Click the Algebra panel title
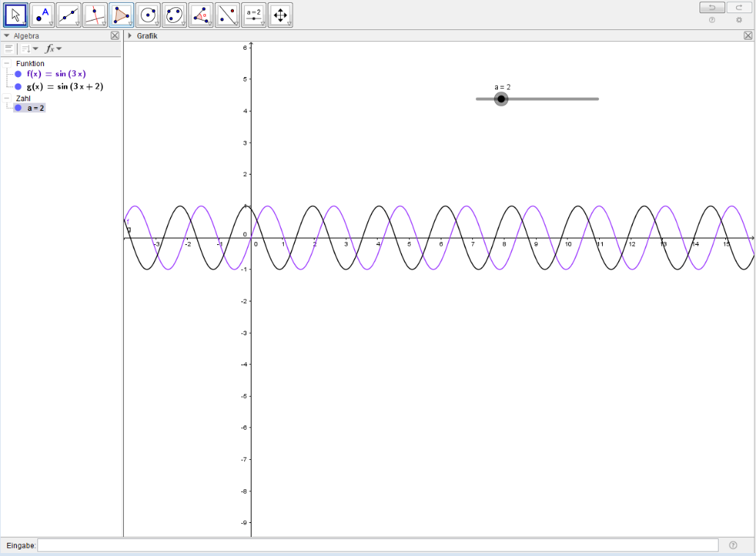Viewport: 756px width, 556px height. (x=26, y=36)
